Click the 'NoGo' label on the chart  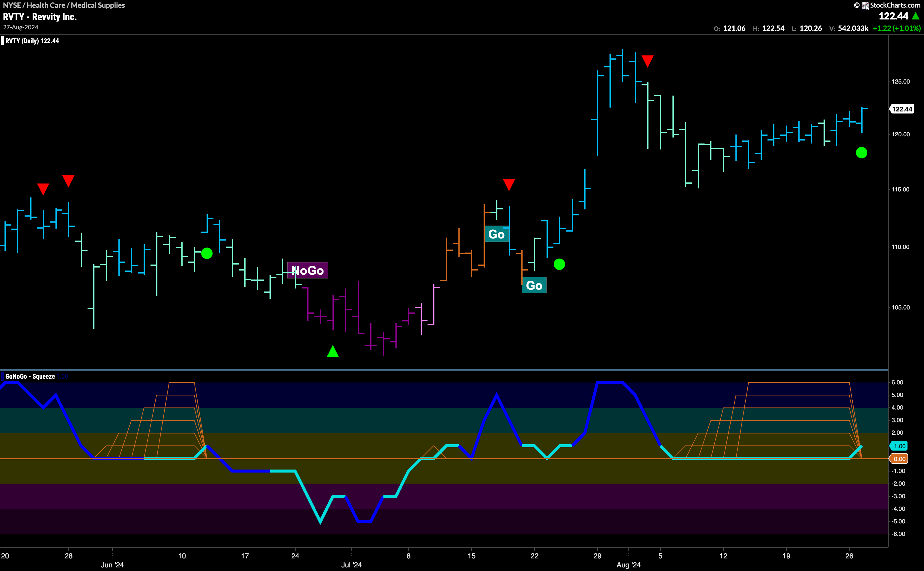307,271
